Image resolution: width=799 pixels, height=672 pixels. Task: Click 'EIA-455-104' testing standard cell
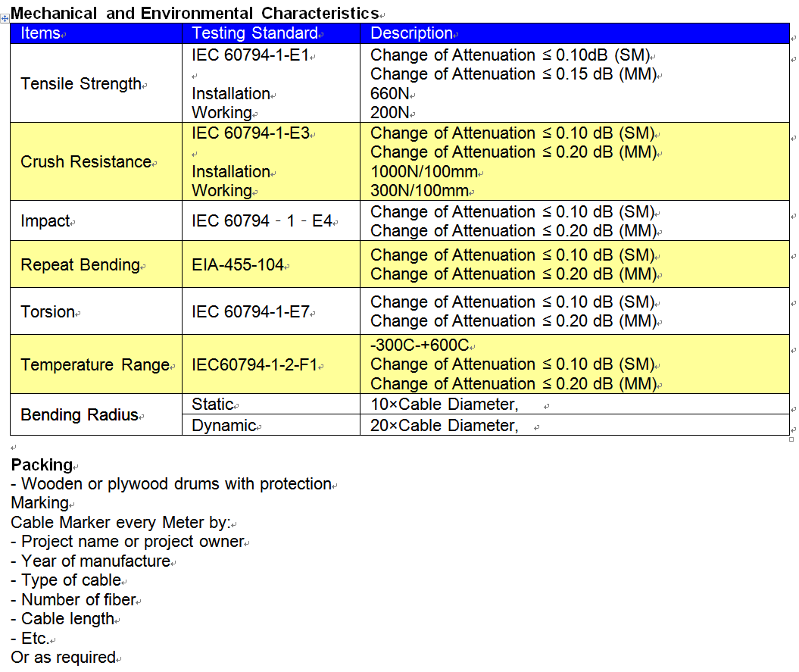click(238, 265)
